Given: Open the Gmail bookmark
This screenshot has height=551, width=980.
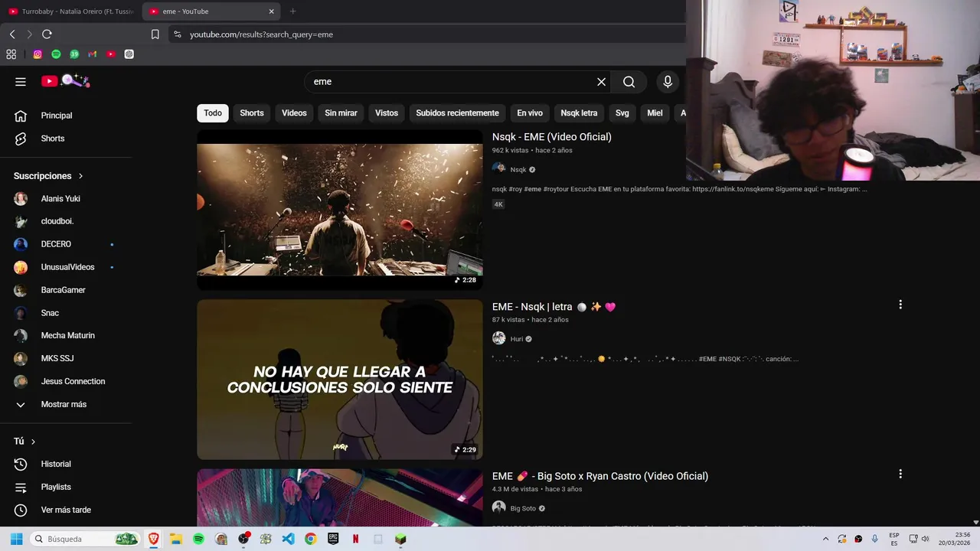Looking at the screenshot, I should [x=93, y=54].
